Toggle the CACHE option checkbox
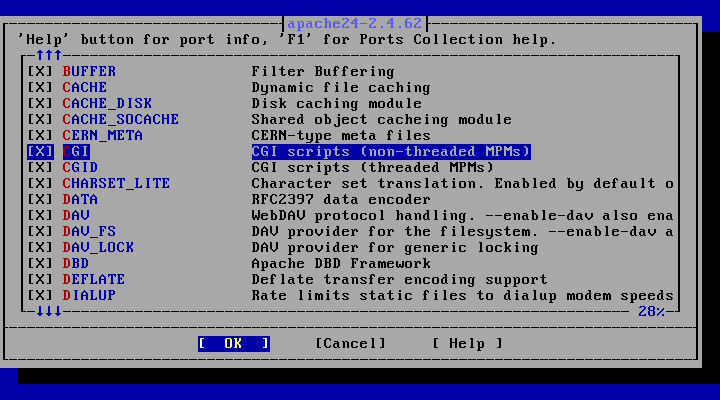This screenshot has height=400, width=720. (40, 88)
